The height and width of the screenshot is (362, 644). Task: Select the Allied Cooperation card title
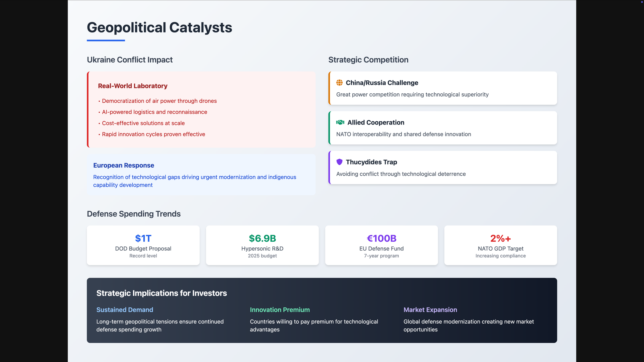coord(375,123)
